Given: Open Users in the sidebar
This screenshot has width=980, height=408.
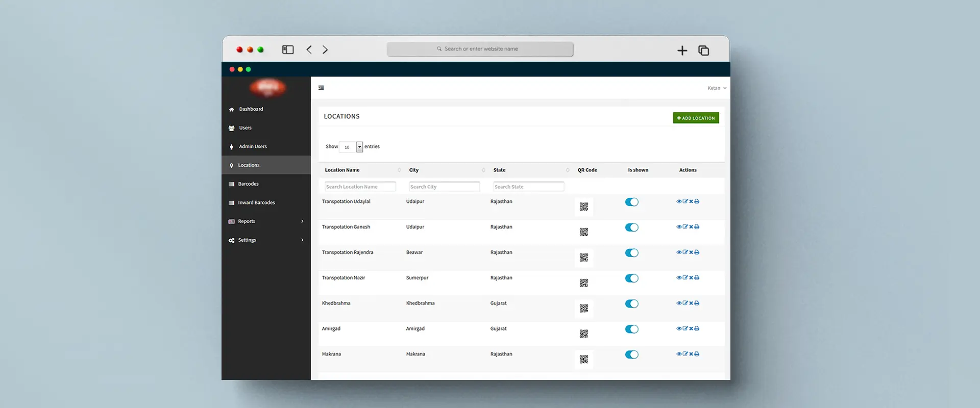Looking at the screenshot, I should 266,128.
